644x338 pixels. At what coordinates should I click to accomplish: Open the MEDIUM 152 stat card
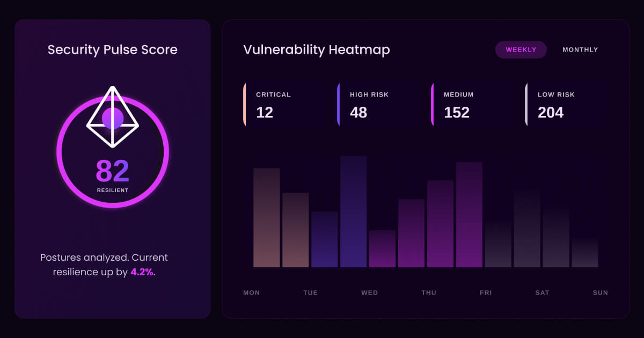click(x=472, y=105)
